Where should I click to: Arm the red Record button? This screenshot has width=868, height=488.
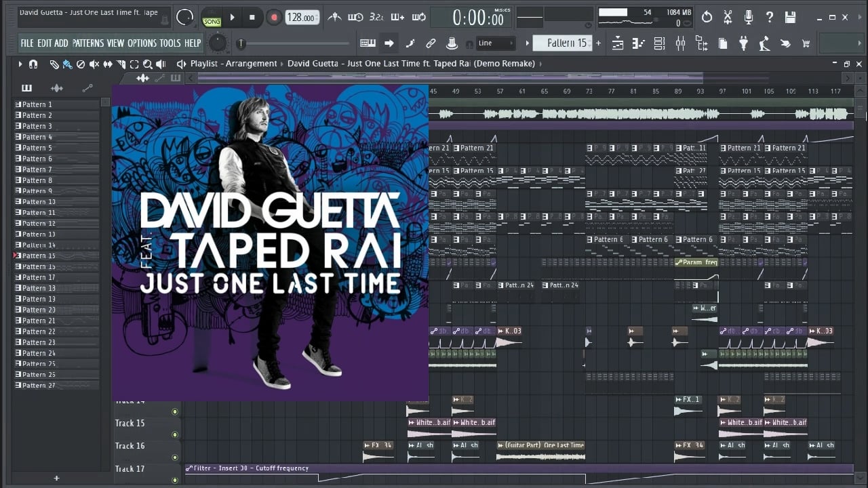[x=274, y=18]
